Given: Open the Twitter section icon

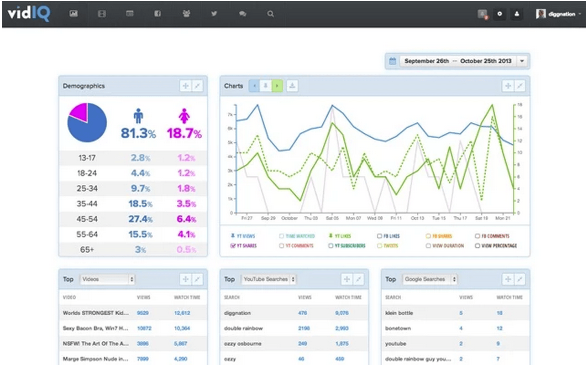Looking at the screenshot, I should pos(214,14).
